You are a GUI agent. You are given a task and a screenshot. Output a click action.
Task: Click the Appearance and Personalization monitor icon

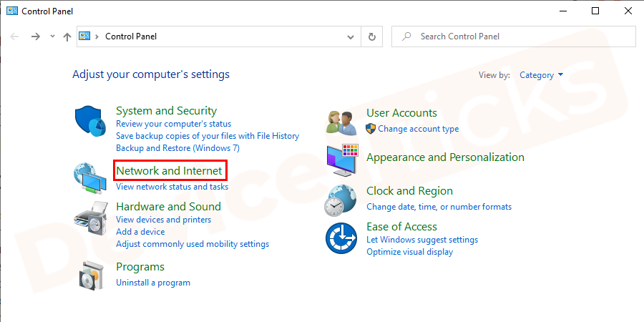coord(342,160)
